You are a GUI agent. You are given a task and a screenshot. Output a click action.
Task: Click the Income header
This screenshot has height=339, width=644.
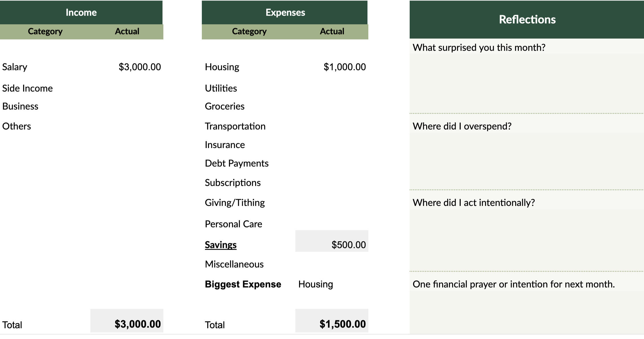tap(81, 13)
